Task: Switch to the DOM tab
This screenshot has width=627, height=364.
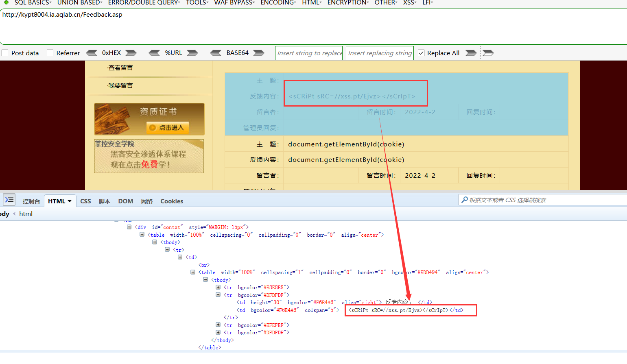Action: (126, 201)
